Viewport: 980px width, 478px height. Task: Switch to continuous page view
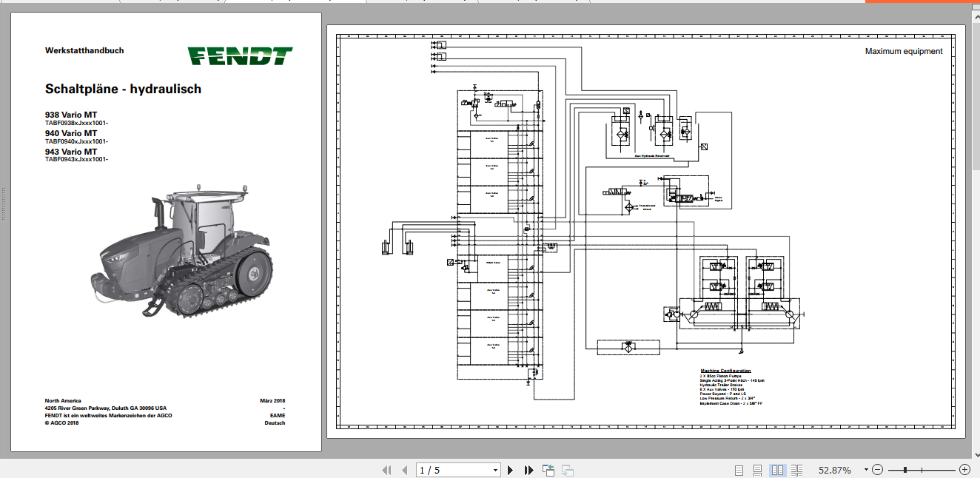click(758, 470)
